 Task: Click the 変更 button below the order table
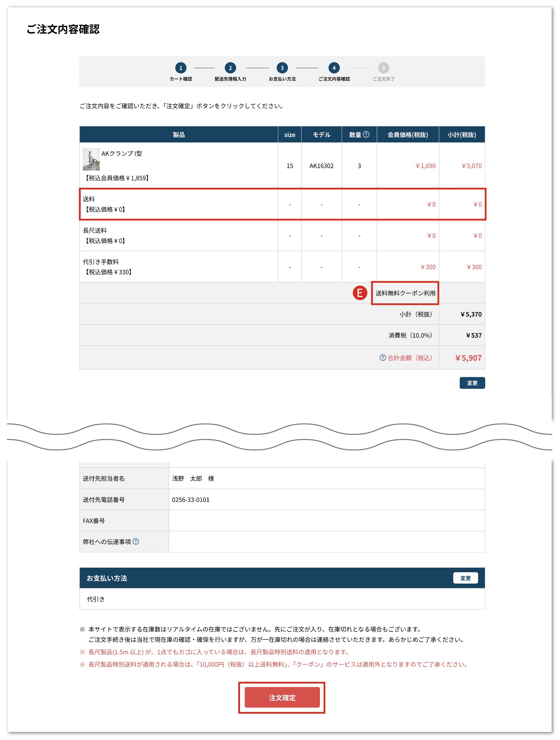coord(472,383)
